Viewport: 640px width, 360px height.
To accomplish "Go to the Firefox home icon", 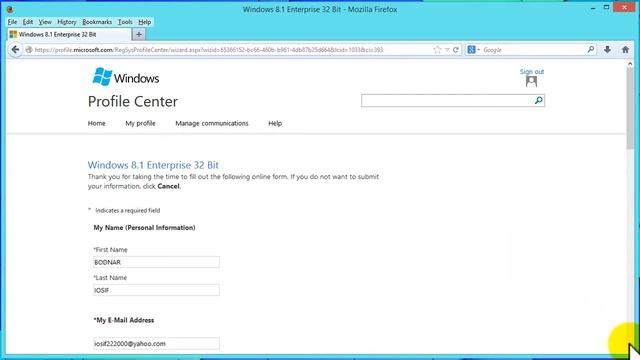I will tap(625, 50).
